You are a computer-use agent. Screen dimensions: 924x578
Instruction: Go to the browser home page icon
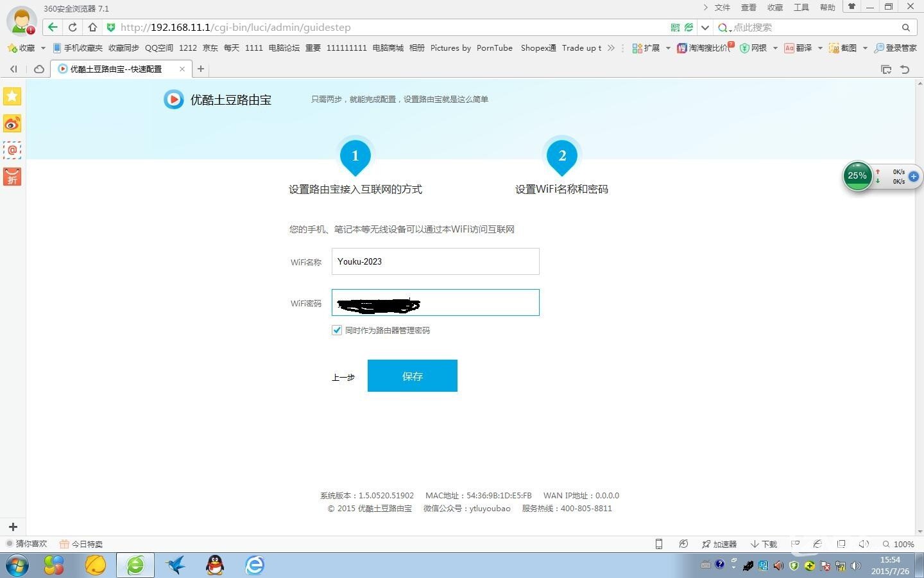coord(92,27)
